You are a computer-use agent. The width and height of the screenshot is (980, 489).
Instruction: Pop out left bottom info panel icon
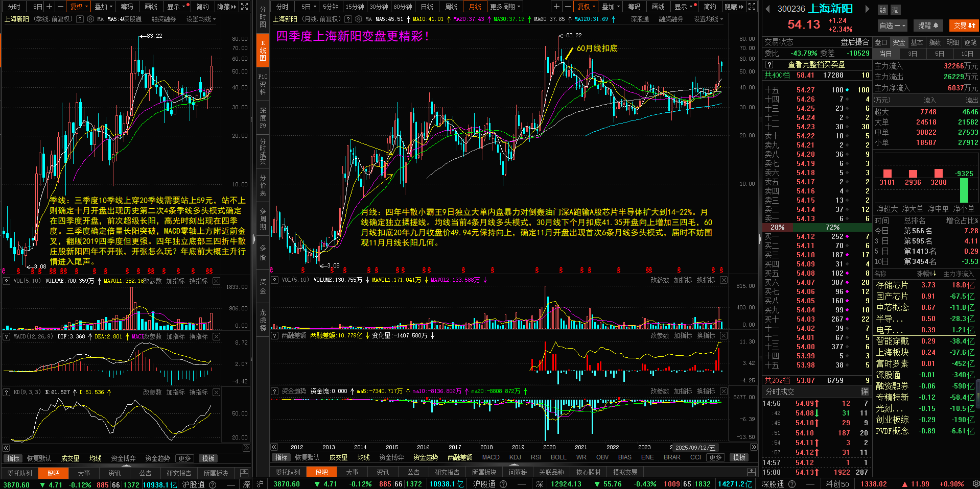coord(244,473)
